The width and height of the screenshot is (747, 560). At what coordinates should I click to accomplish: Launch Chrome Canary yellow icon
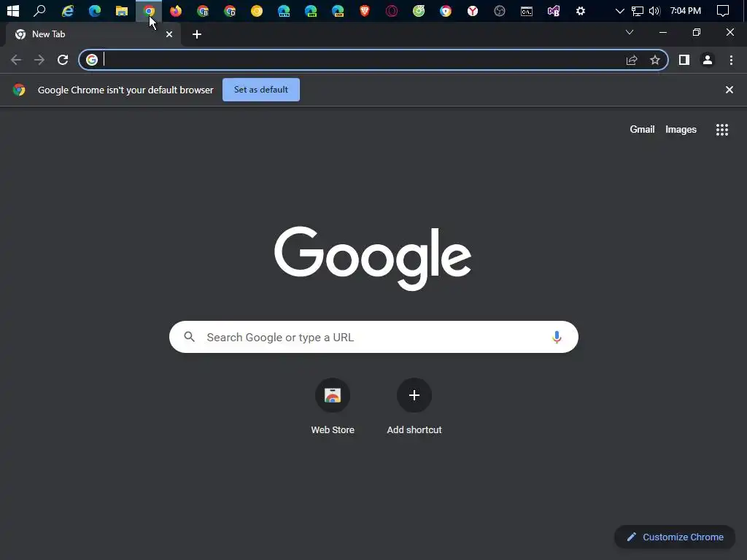(x=257, y=10)
